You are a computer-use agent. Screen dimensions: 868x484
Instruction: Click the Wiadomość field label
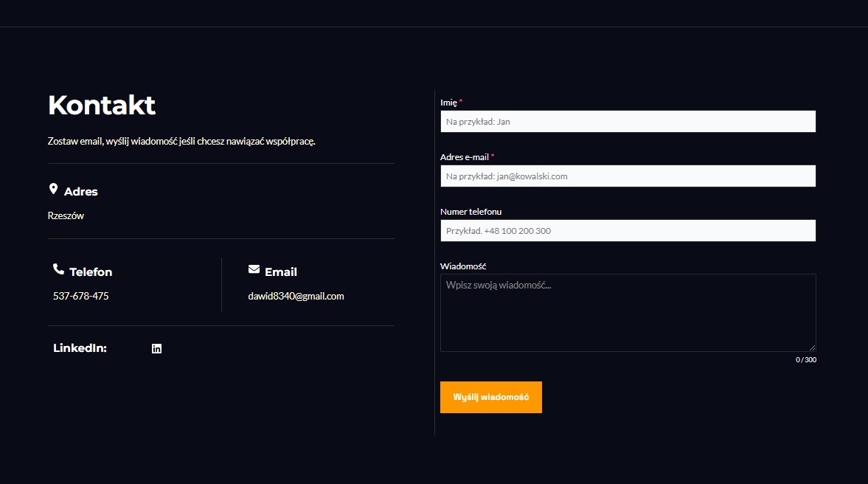tap(463, 266)
